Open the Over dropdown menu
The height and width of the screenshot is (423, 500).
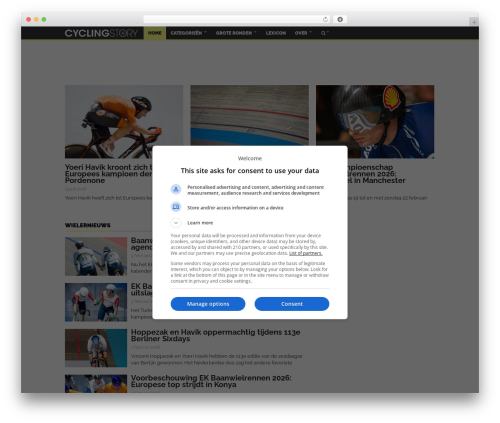pyautogui.click(x=303, y=33)
